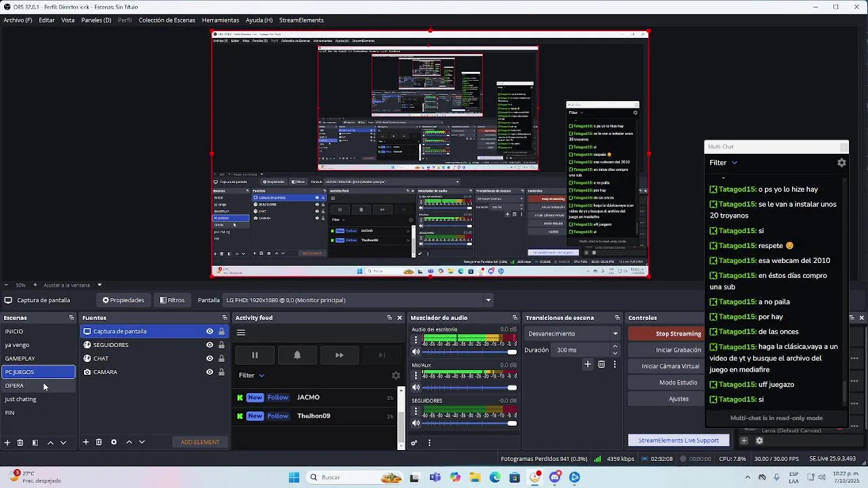Delete selected scene with trash icon
The image size is (868, 488).
pos(20,443)
